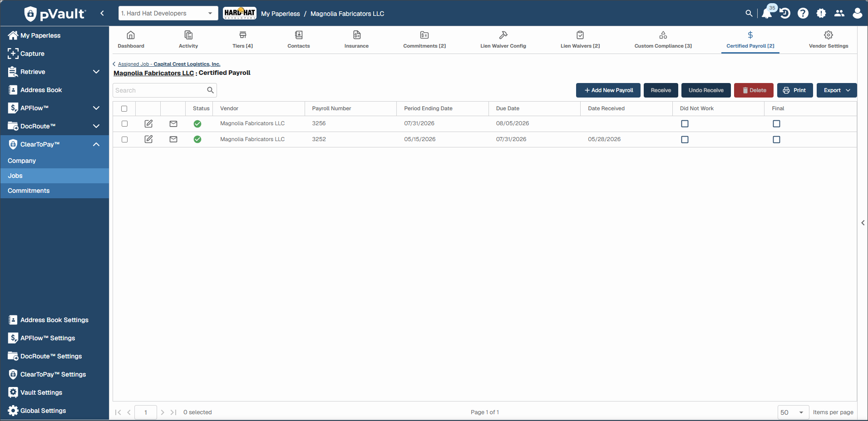Switch to the Tiers [4] tab
This screenshot has width=868, height=421.
click(243, 39)
